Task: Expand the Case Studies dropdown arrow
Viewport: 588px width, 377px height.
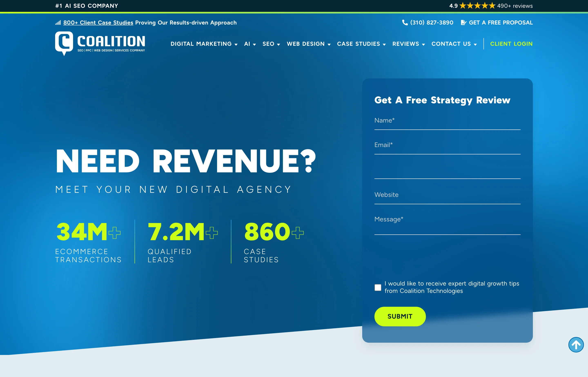Action: click(x=384, y=45)
